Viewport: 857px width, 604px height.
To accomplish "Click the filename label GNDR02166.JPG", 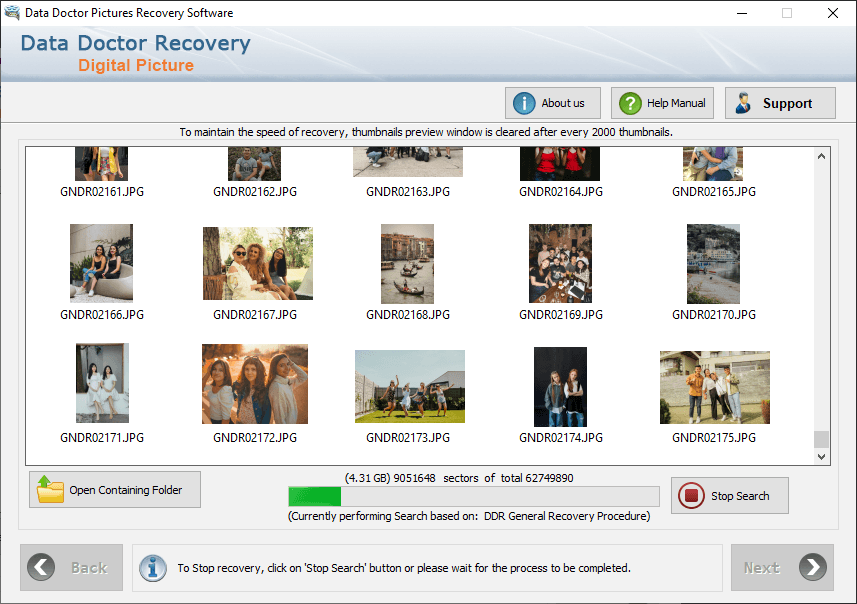I will 102,315.
